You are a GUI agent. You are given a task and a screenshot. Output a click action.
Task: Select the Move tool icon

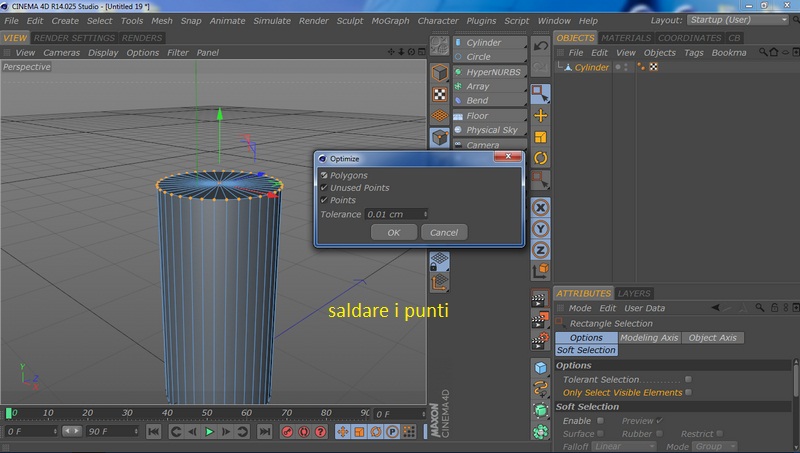point(541,115)
